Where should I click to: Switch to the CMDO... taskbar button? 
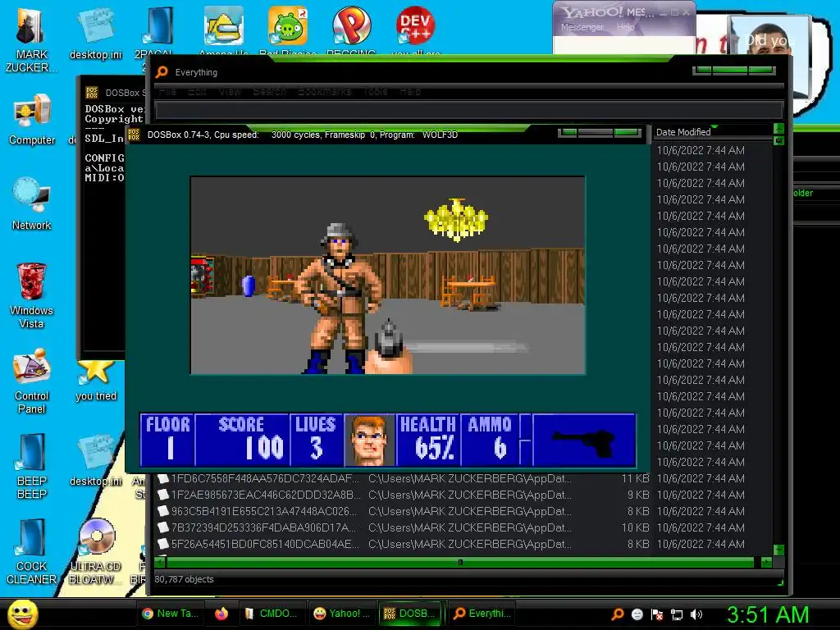272,614
